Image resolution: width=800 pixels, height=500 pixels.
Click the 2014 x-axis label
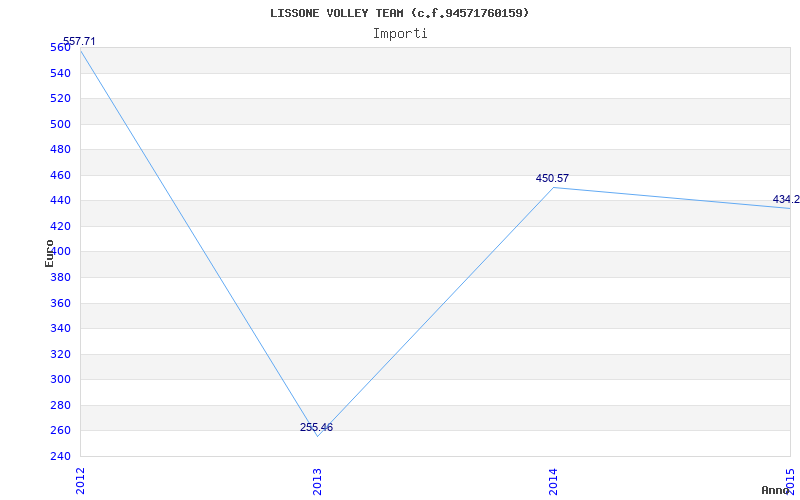pyautogui.click(x=553, y=481)
